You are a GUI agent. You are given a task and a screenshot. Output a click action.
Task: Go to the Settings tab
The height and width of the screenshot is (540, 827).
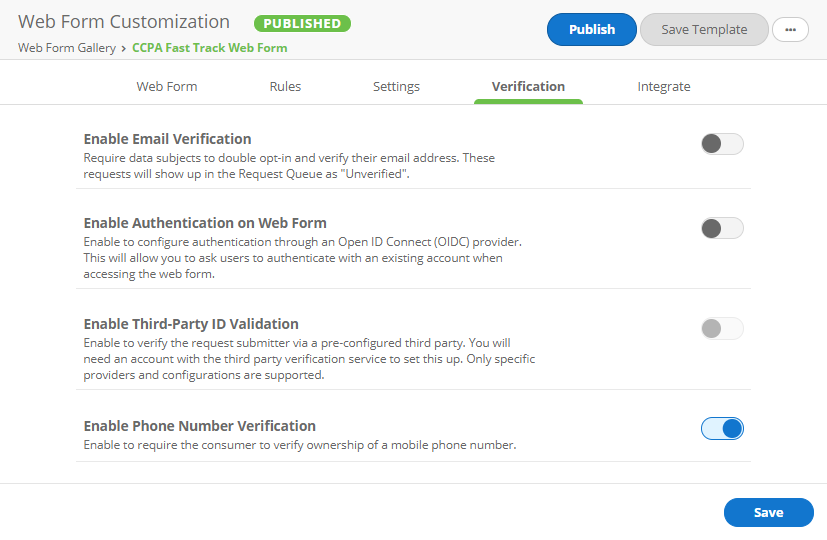(x=396, y=87)
